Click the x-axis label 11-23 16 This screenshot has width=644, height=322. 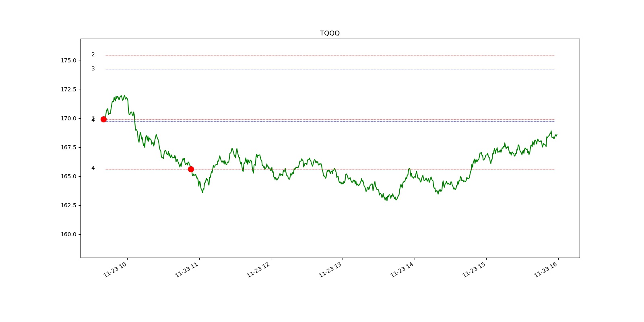(546, 270)
